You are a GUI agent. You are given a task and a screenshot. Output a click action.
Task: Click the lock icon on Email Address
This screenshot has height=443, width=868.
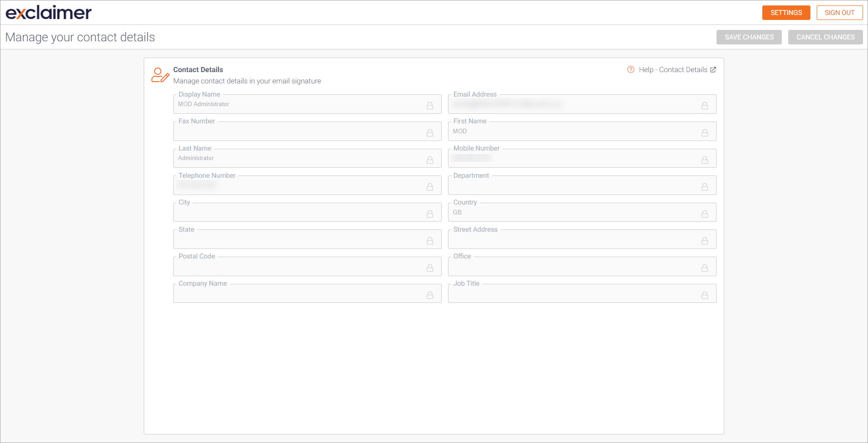point(705,106)
